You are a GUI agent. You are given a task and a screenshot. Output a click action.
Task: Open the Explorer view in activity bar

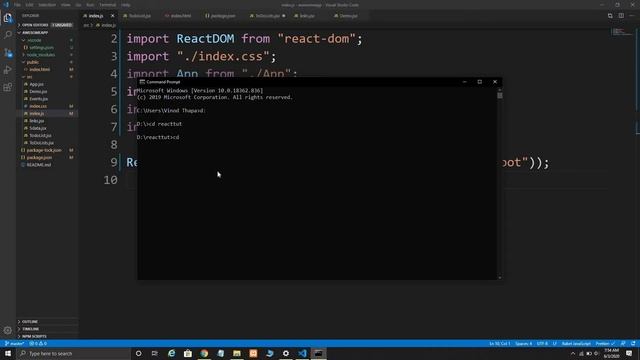click(8, 18)
